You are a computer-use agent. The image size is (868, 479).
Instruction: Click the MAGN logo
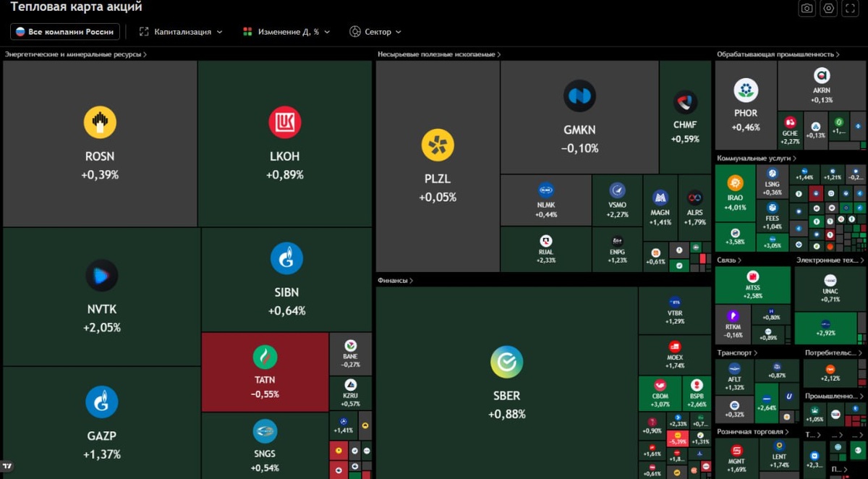[660, 198]
